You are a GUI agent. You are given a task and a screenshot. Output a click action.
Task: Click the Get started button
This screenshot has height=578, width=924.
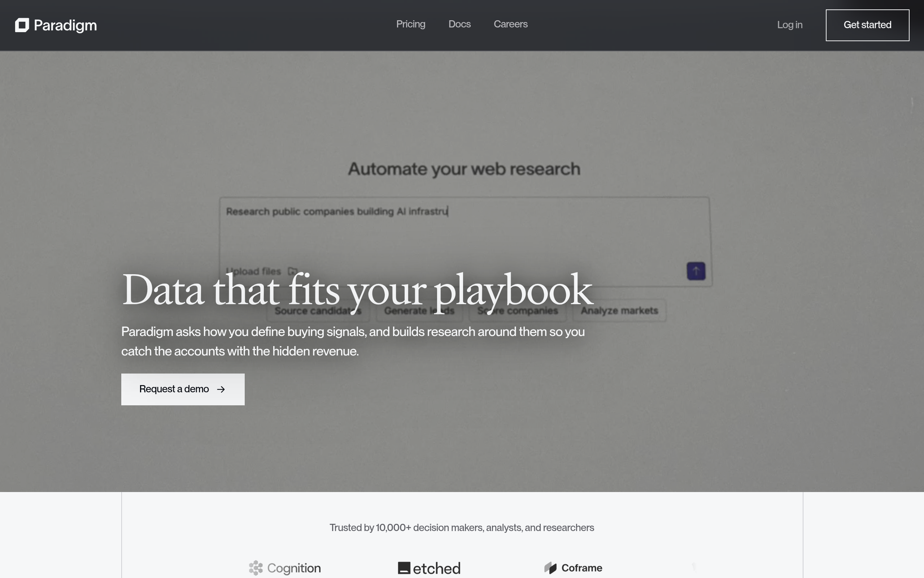[x=867, y=25]
